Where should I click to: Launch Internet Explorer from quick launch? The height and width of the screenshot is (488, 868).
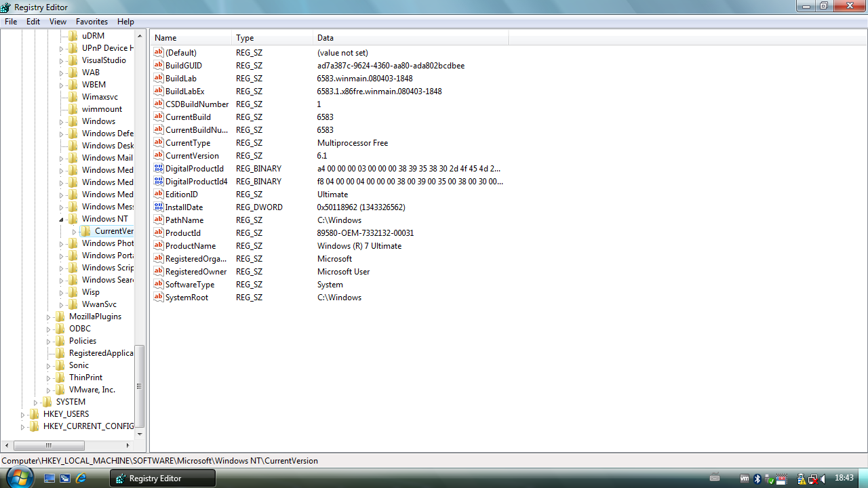[x=81, y=479]
